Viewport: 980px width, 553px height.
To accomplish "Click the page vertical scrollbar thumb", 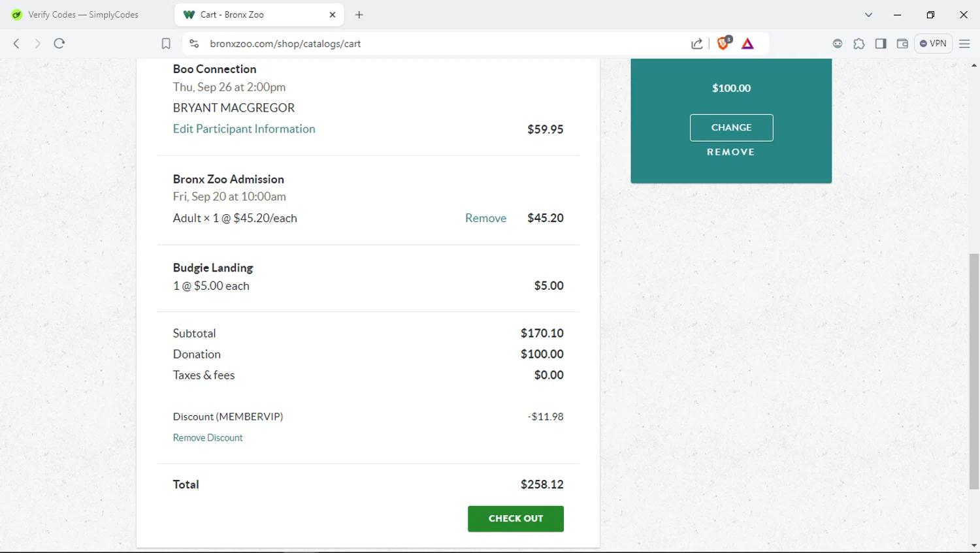I will pos(974,371).
